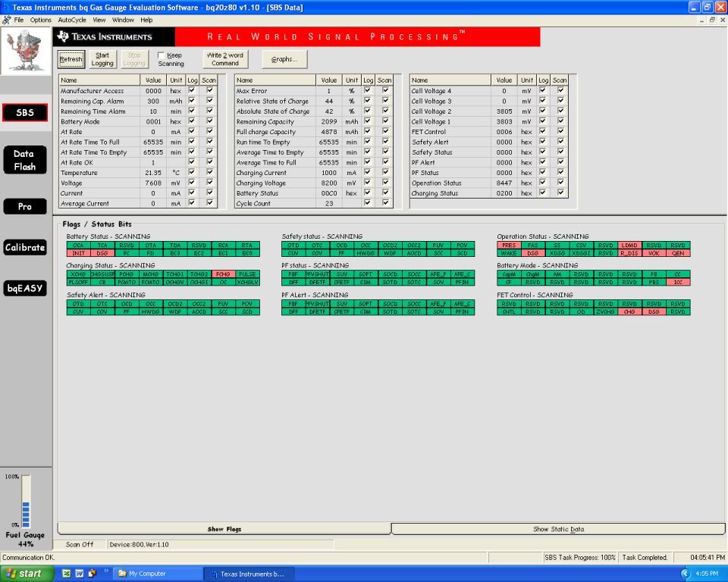Select the Cell Voltage 2 value 3805
The width and height of the screenshot is (728, 582).
[504, 111]
